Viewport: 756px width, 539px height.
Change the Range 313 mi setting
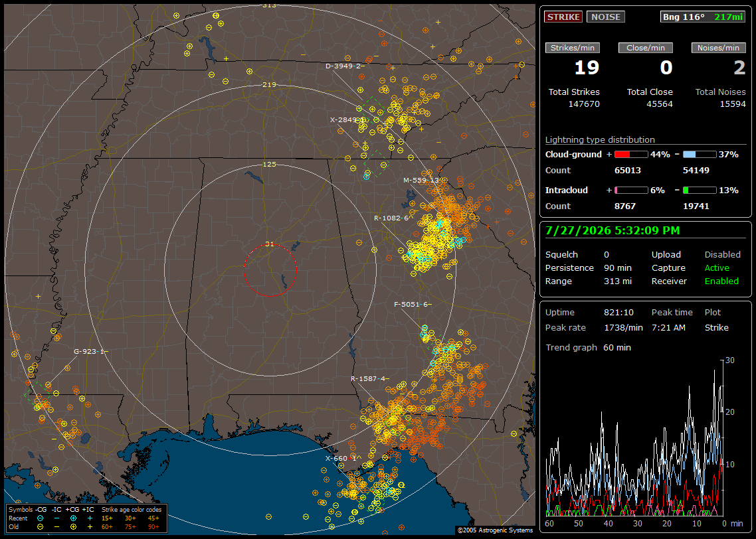tap(588, 281)
